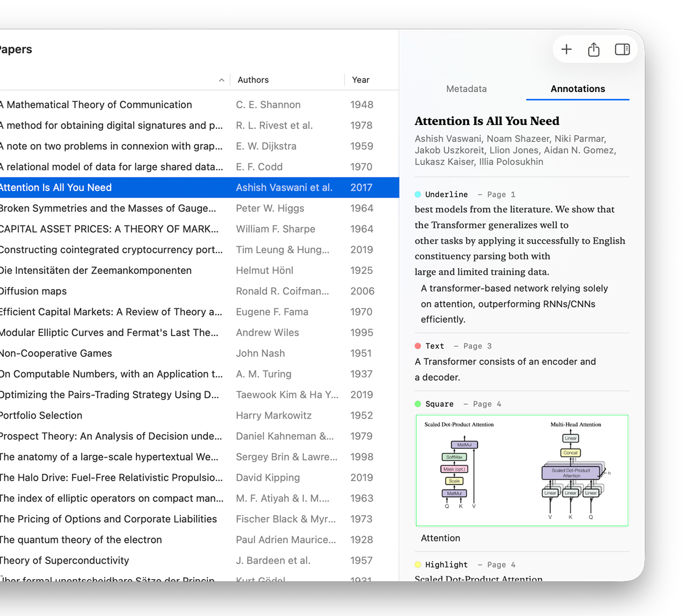
Task: Select the digital signatures paper by Rivest
Action: (x=199, y=125)
